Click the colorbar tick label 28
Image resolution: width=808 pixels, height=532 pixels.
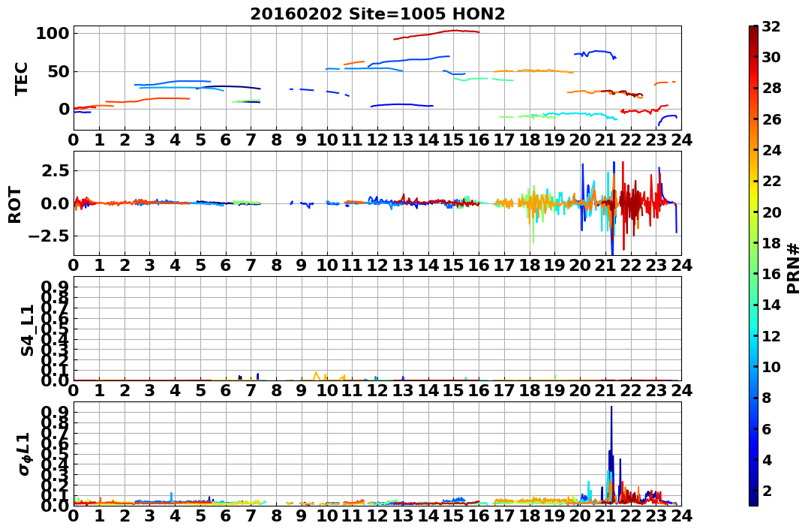click(x=771, y=88)
